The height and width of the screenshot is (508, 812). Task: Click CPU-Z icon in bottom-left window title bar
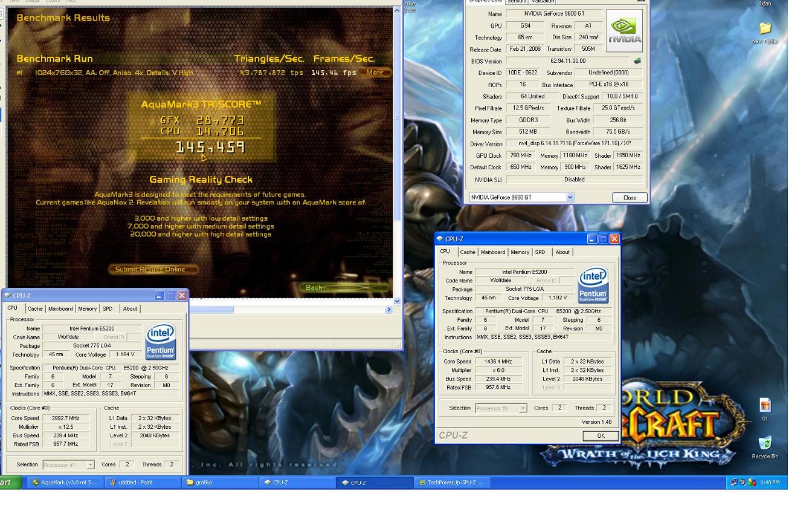pyautogui.click(x=7, y=296)
